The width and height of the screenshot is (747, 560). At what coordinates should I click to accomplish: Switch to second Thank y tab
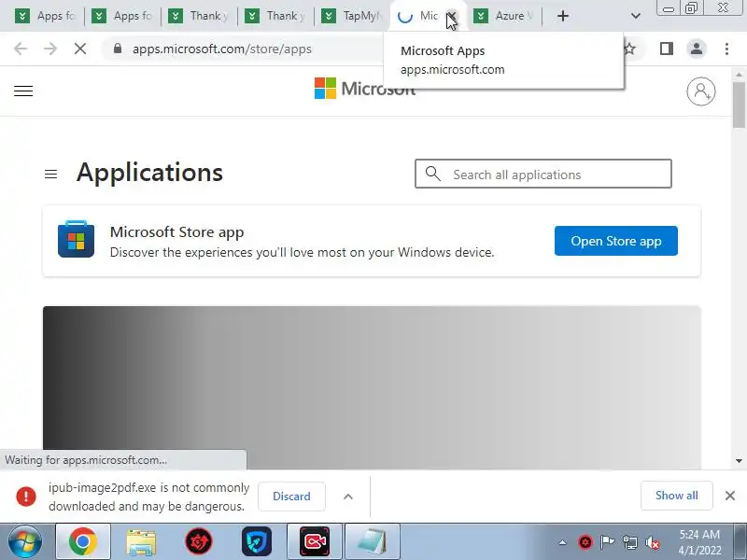pos(275,16)
